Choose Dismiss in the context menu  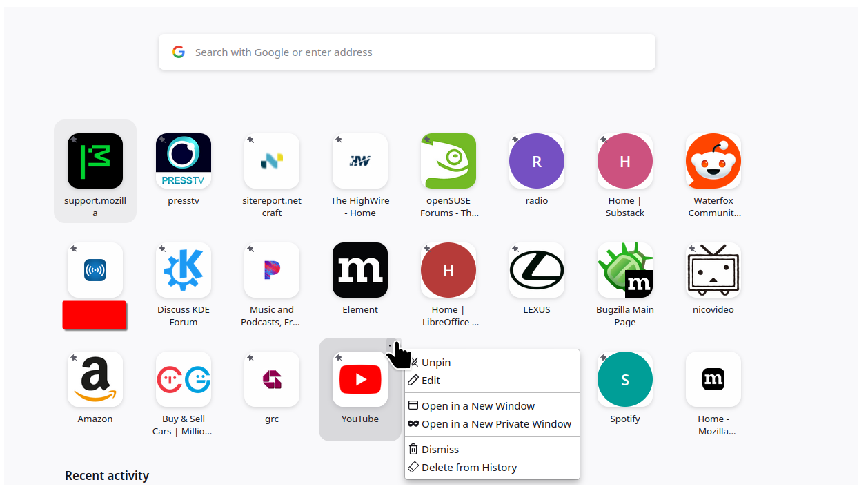(x=492, y=449)
